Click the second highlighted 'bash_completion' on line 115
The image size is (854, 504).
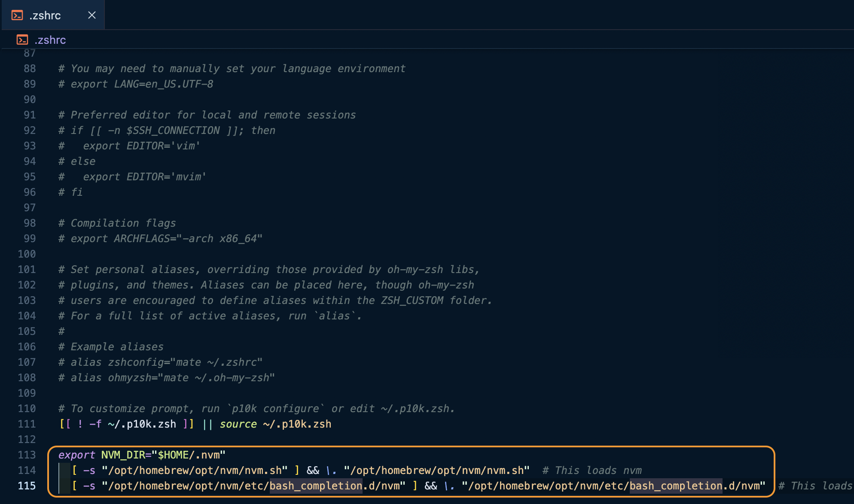(676, 486)
